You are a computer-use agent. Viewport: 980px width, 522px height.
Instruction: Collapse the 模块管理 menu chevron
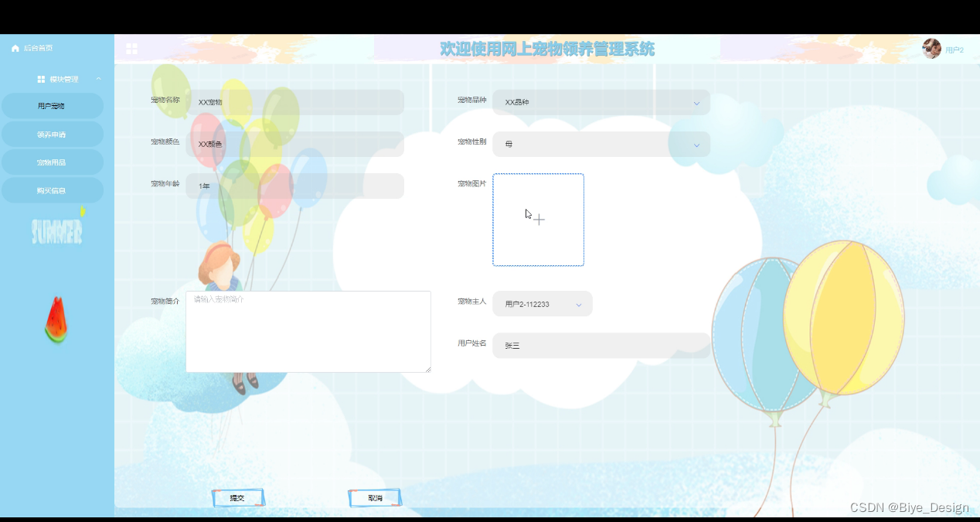pos(98,79)
